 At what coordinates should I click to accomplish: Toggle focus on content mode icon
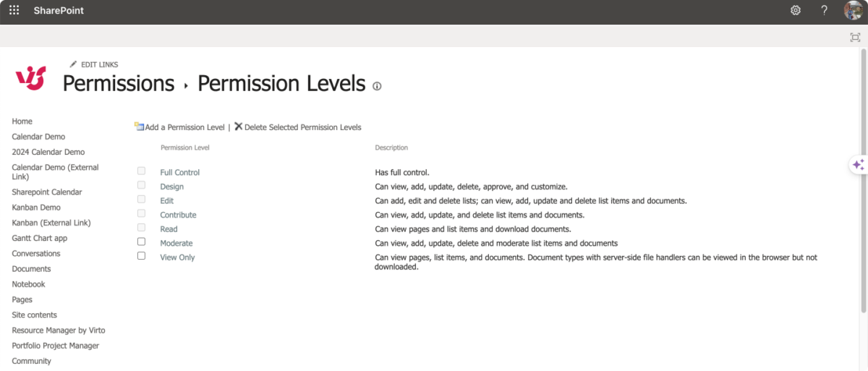click(x=855, y=38)
